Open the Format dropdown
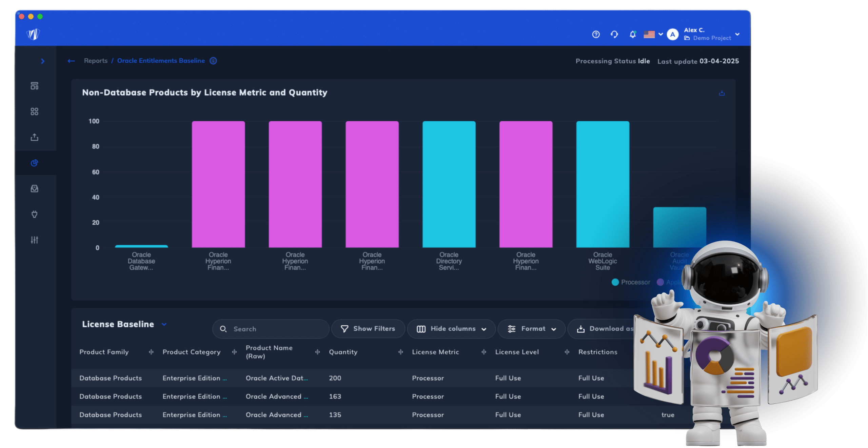The width and height of the screenshot is (868, 448). click(532, 329)
